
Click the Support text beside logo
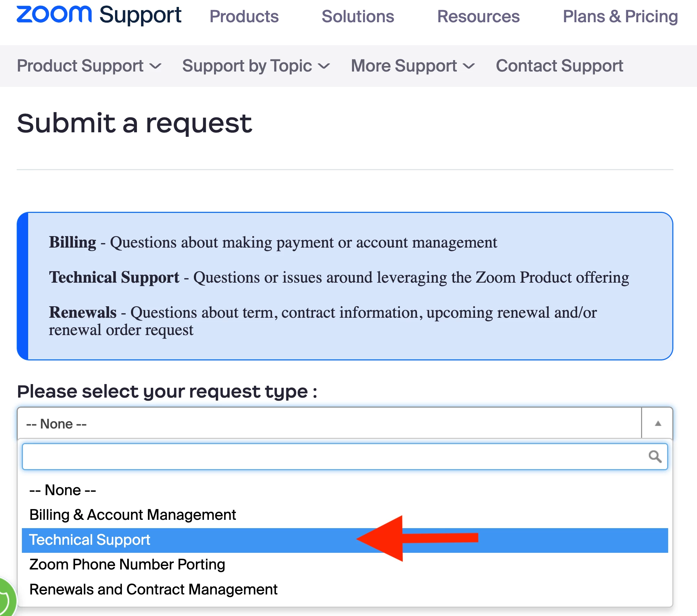(140, 15)
